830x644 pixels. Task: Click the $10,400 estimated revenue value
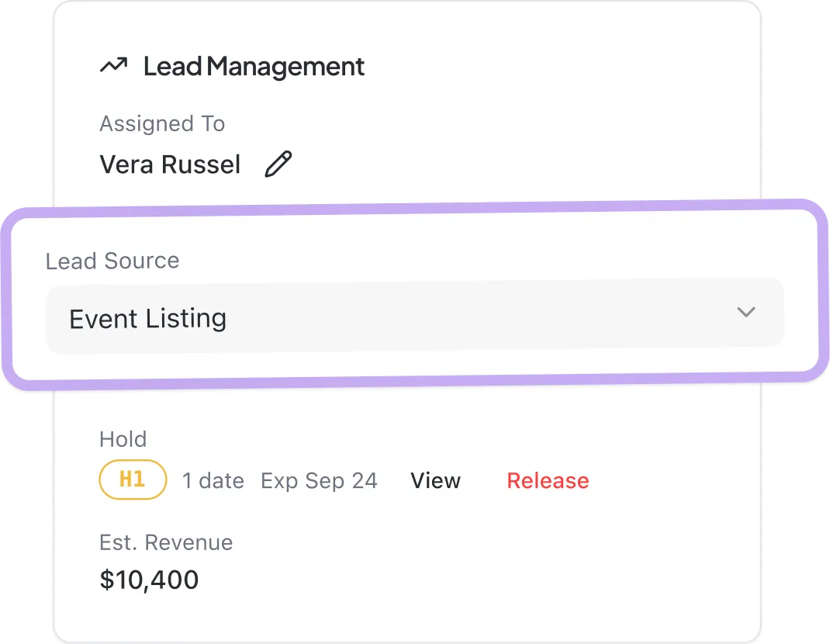click(149, 580)
